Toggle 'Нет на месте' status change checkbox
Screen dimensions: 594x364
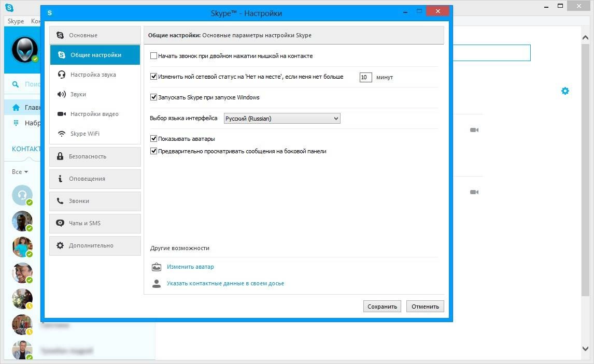click(153, 77)
